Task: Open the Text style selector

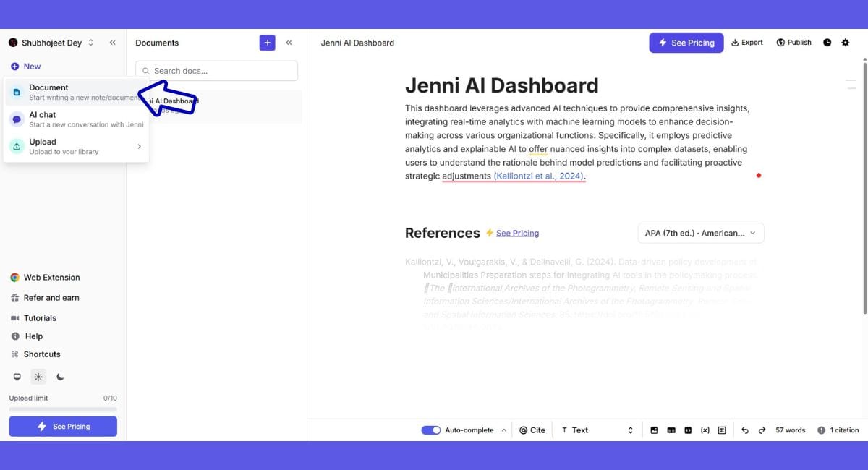Action: pyautogui.click(x=597, y=430)
